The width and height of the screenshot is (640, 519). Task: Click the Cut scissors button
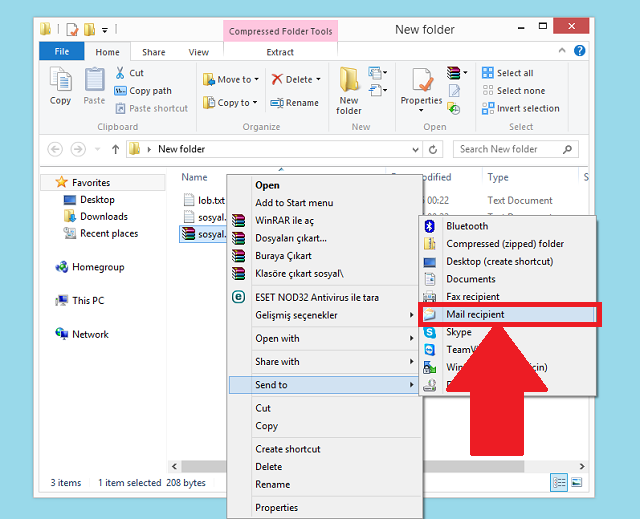[129, 73]
